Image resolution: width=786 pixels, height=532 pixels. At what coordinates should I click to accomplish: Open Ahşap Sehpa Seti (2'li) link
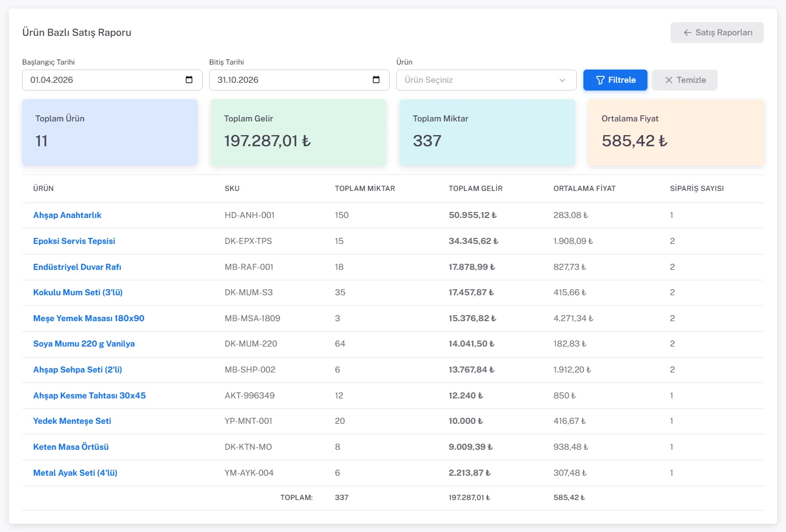(x=77, y=370)
